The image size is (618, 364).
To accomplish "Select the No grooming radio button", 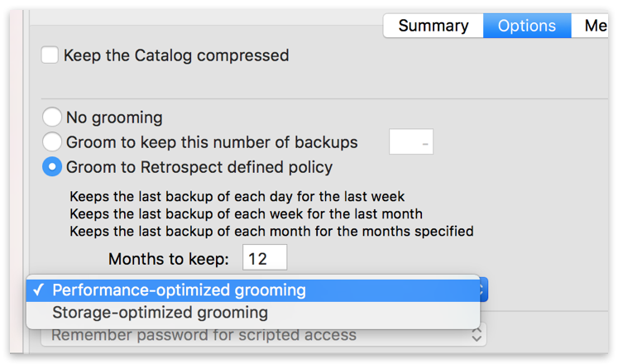I will pos(52,117).
